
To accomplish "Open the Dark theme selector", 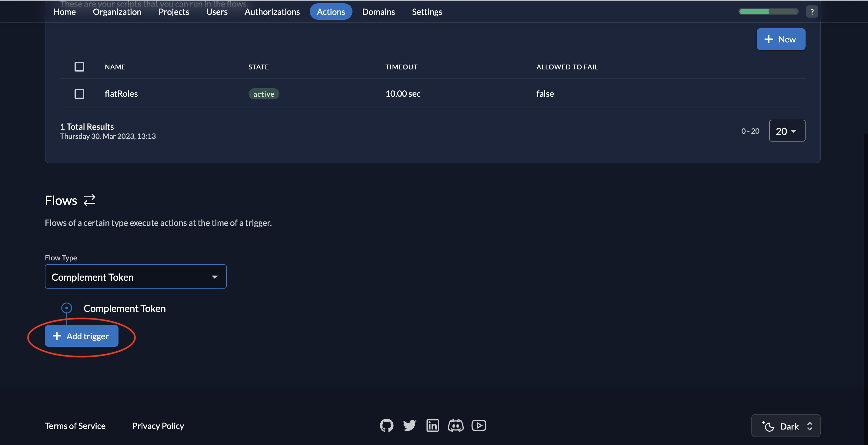I will click(786, 426).
